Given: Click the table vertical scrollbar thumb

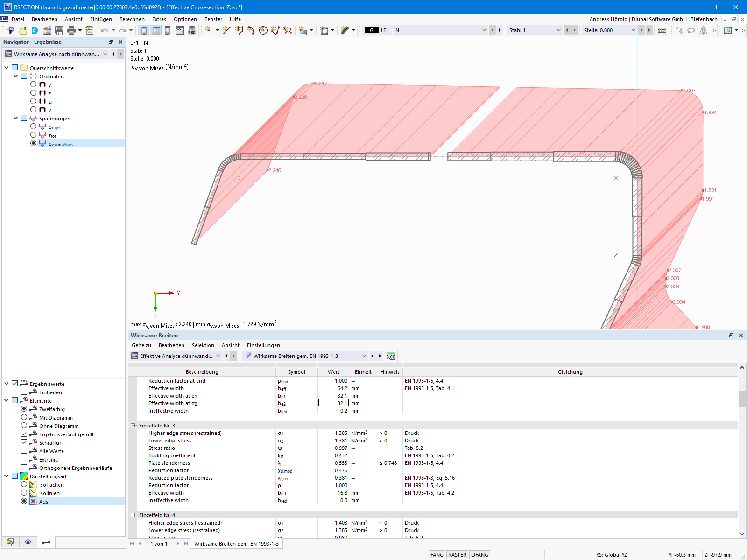Looking at the screenshot, I should tap(742, 399).
